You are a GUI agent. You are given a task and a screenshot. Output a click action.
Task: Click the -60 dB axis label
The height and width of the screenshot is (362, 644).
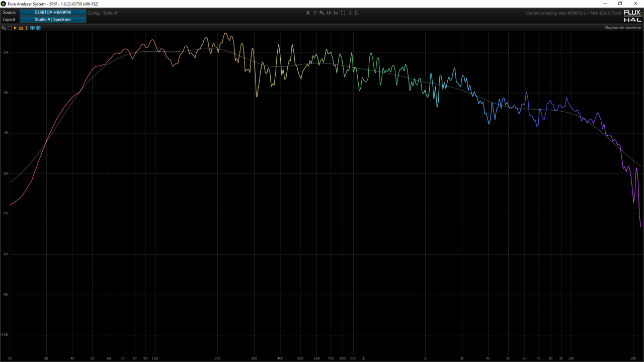tap(5, 173)
